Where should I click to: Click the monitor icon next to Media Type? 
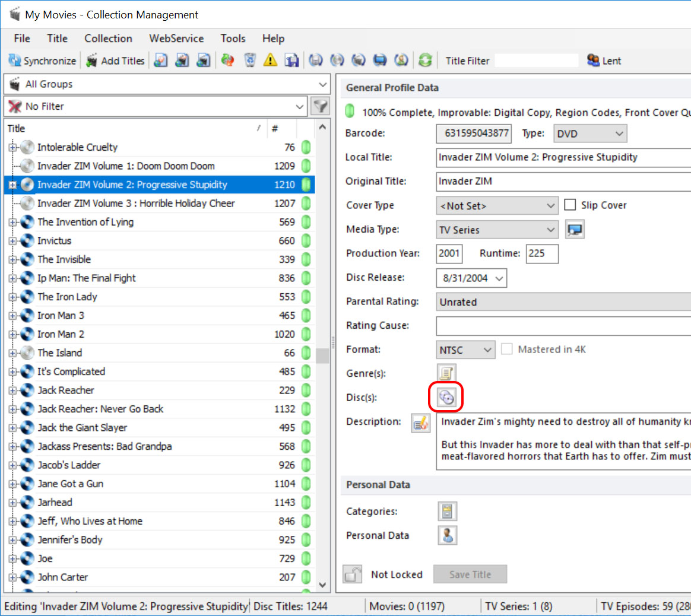(575, 230)
